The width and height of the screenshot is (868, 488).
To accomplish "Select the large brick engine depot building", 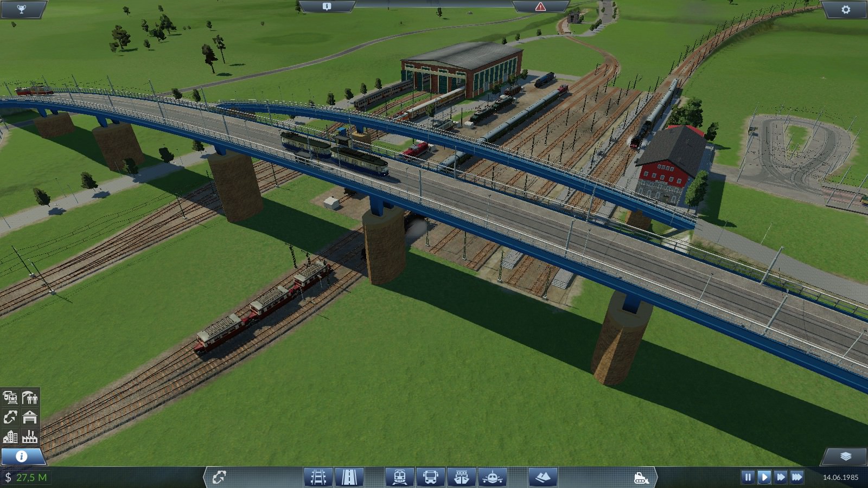I will pyautogui.click(x=463, y=69).
